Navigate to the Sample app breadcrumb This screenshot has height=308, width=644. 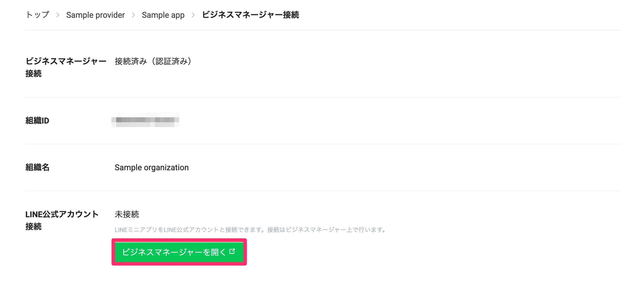(x=163, y=15)
